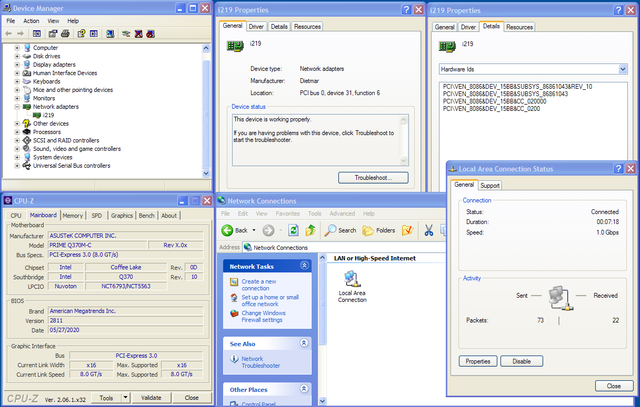Click the Forward arrow in Device Manager toolbar

pyautogui.click(x=20, y=34)
